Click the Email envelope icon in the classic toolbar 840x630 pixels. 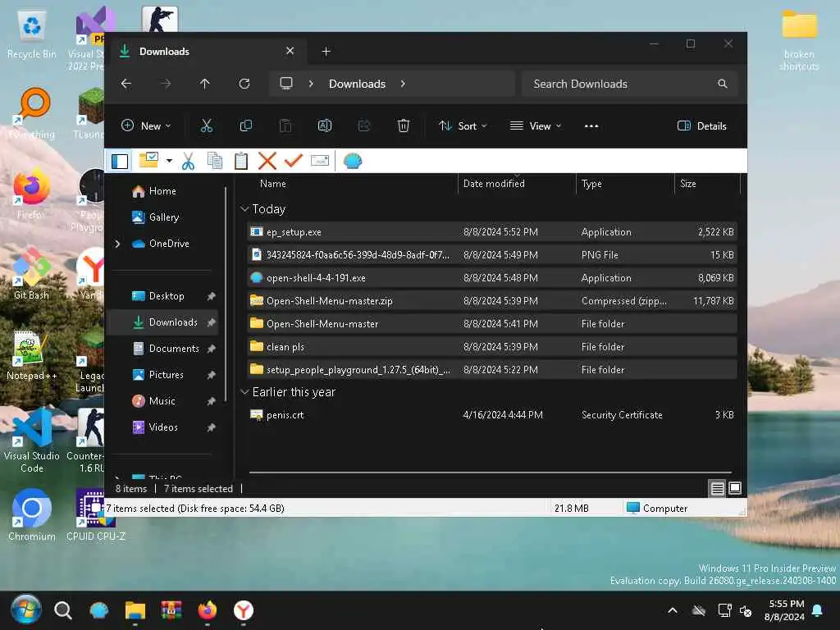click(320, 161)
